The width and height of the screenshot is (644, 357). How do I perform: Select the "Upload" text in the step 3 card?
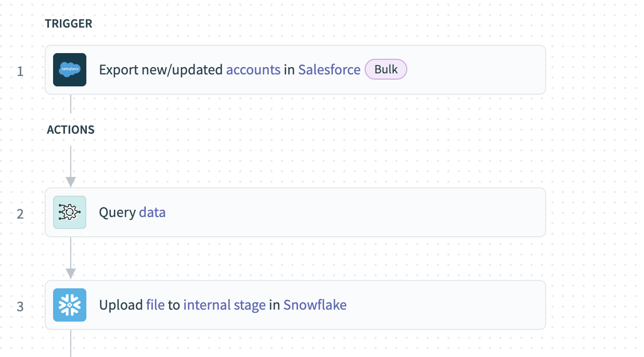pyautogui.click(x=121, y=305)
